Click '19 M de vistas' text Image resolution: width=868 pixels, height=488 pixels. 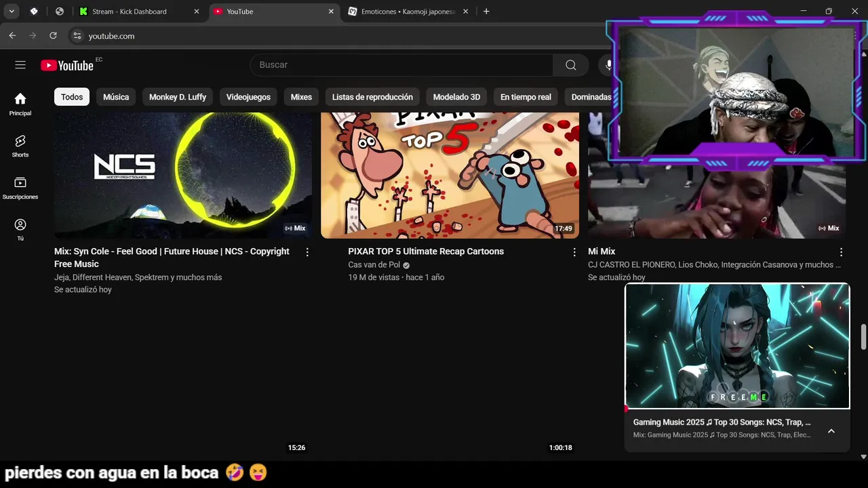point(374,277)
